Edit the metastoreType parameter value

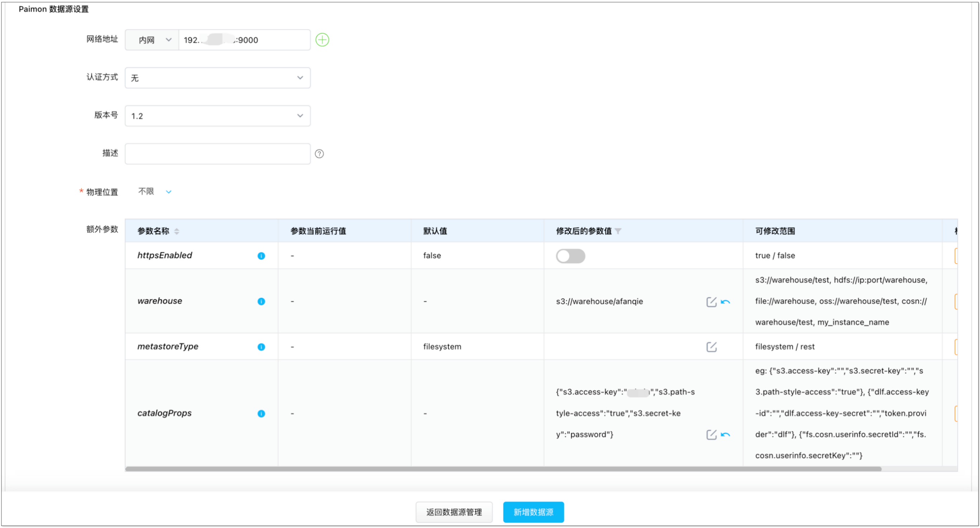[711, 347]
